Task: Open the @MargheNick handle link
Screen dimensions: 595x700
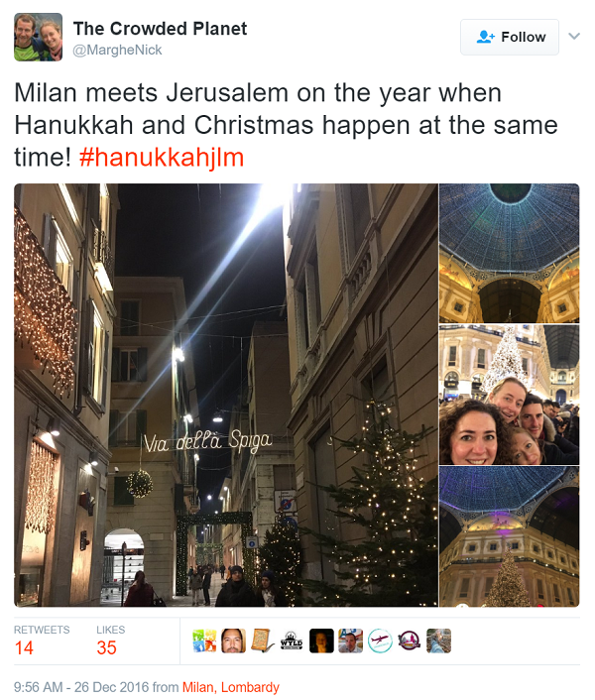Action: [x=117, y=50]
